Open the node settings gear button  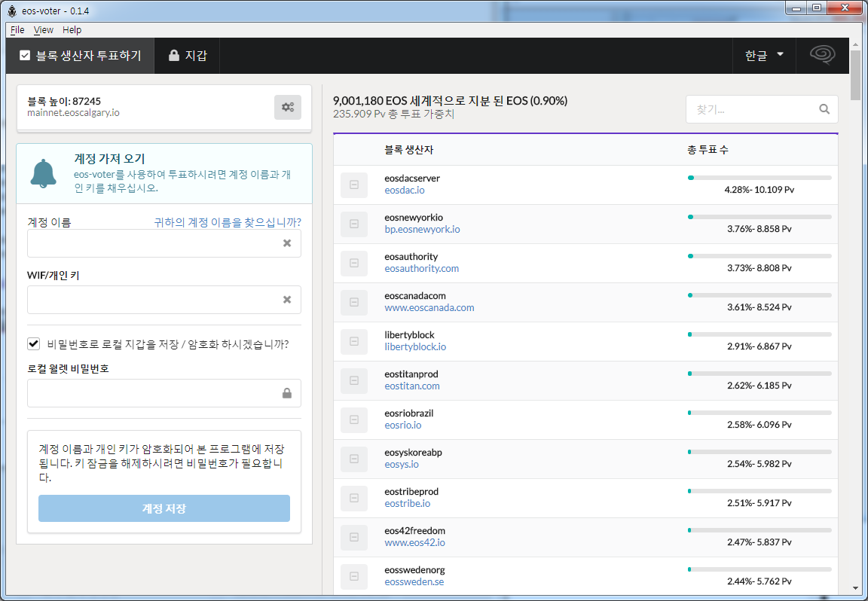tap(287, 108)
